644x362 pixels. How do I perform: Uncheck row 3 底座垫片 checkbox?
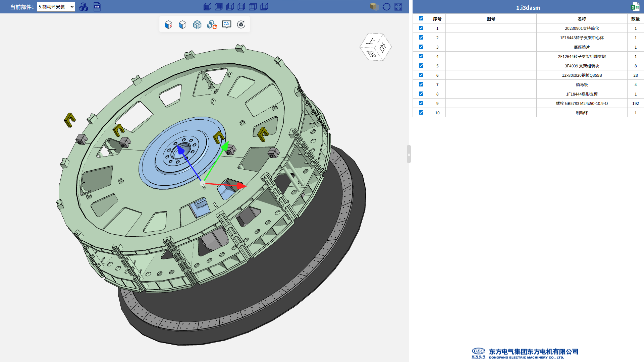pos(421,47)
